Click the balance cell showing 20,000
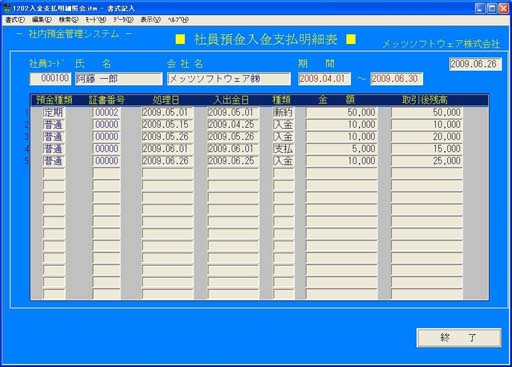This screenshot has height=367, width=512. 427,137
